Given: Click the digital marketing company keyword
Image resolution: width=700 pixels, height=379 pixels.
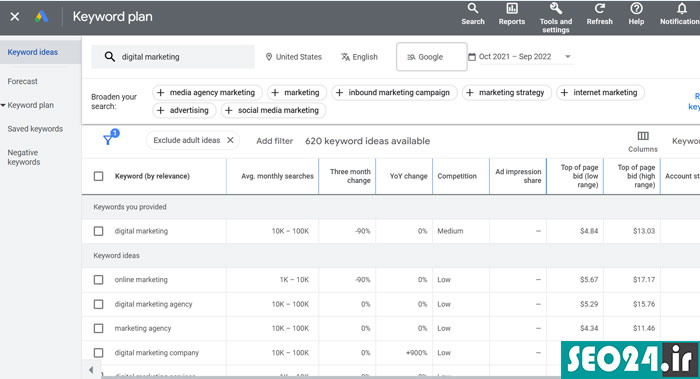Looking at the screenshot, I should [x=156, y=353].
